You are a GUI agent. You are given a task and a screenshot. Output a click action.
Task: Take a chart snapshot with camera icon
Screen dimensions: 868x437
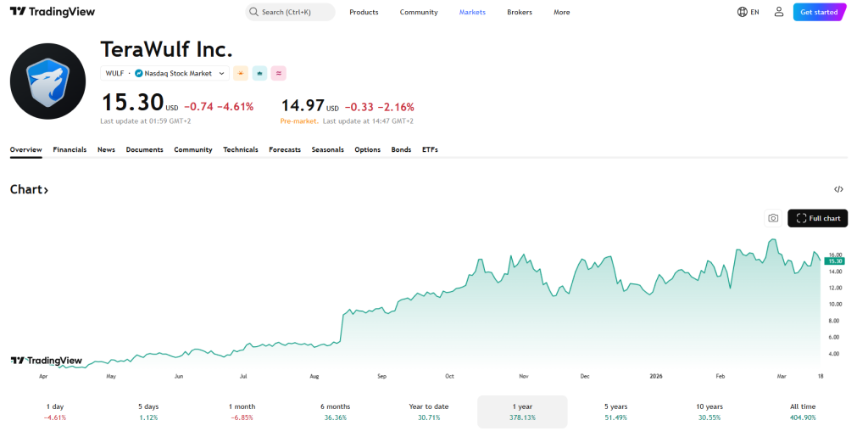(772, 218)
